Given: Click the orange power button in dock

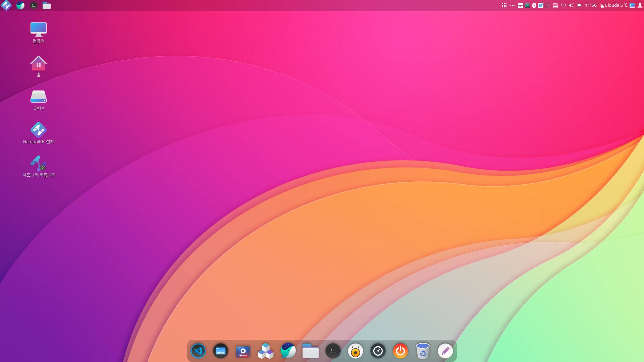Looking at the screenshot, I should pos(400,351).
